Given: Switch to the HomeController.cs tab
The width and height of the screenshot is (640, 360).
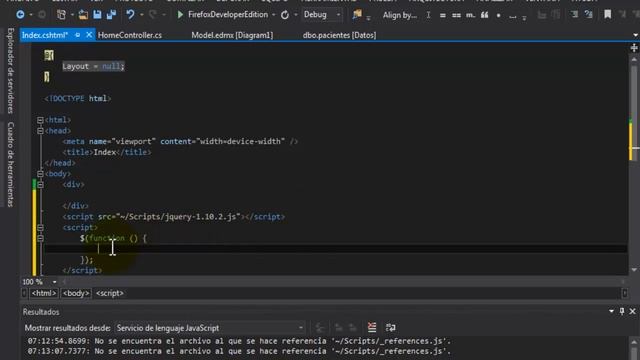Looking at the screenshot, I should click(130, 36).
